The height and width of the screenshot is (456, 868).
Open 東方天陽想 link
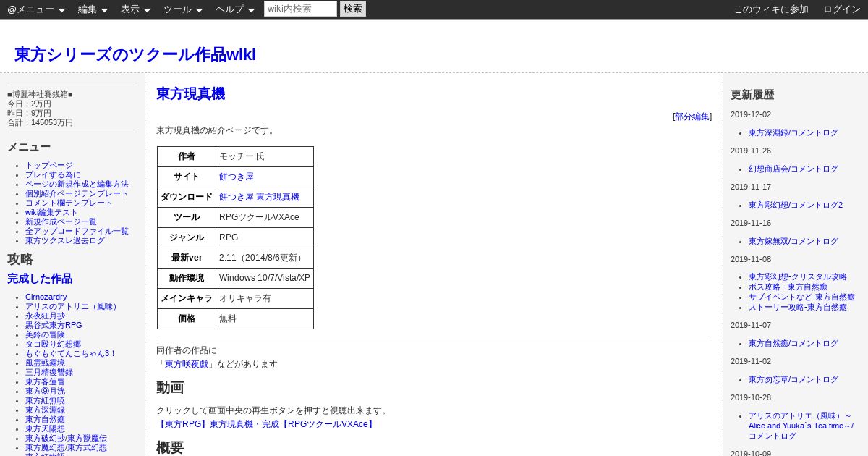coord(45,428)
